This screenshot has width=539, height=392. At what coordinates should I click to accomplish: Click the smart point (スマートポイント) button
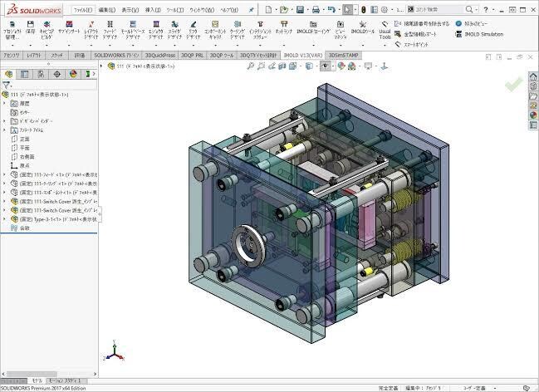coord(411,44)
